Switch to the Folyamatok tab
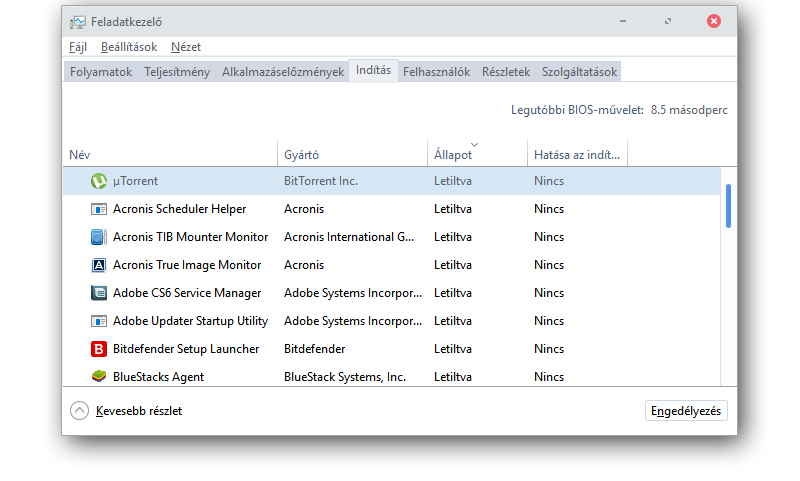Screen dimensions: 800x481 (x=100, y=72)
